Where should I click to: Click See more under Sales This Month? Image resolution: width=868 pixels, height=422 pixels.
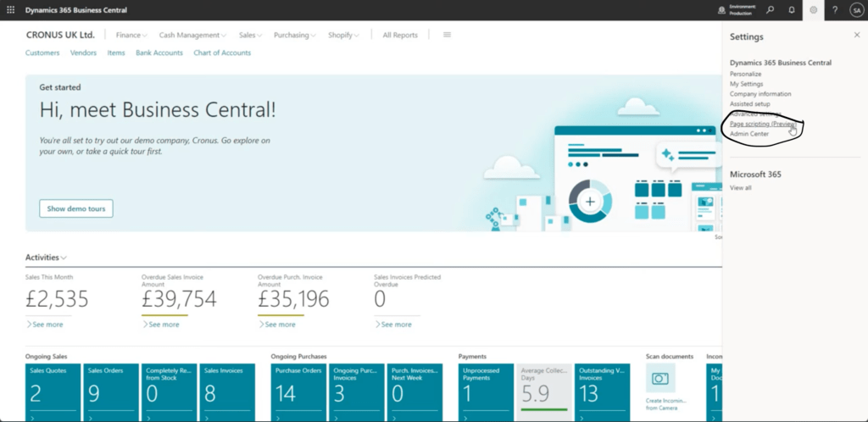point(44,325)
